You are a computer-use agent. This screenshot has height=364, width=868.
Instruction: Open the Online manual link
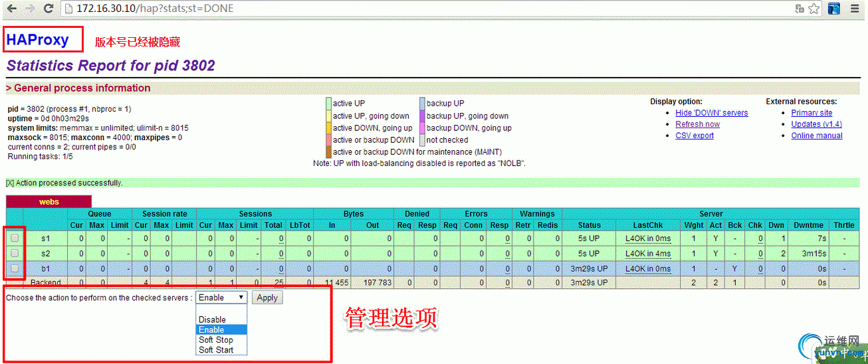tap(817, 136)
